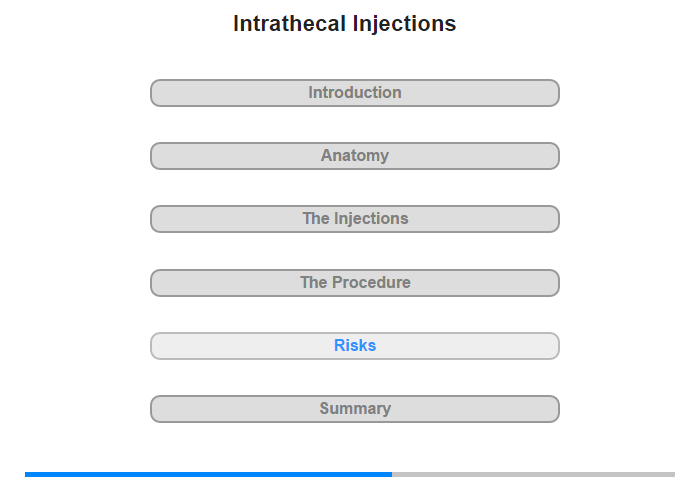
Task: Select the blue Risks text label
Action: click(355, 345)
